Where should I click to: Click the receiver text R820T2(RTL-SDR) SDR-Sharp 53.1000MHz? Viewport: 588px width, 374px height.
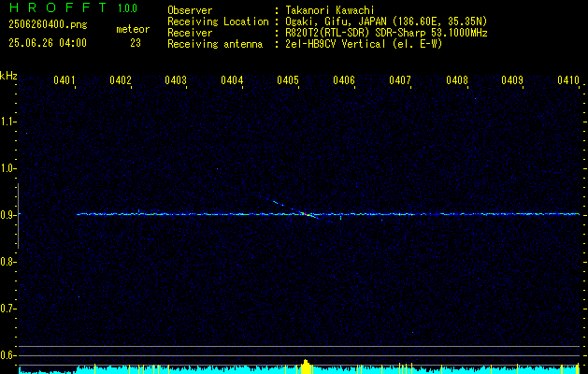386,33
